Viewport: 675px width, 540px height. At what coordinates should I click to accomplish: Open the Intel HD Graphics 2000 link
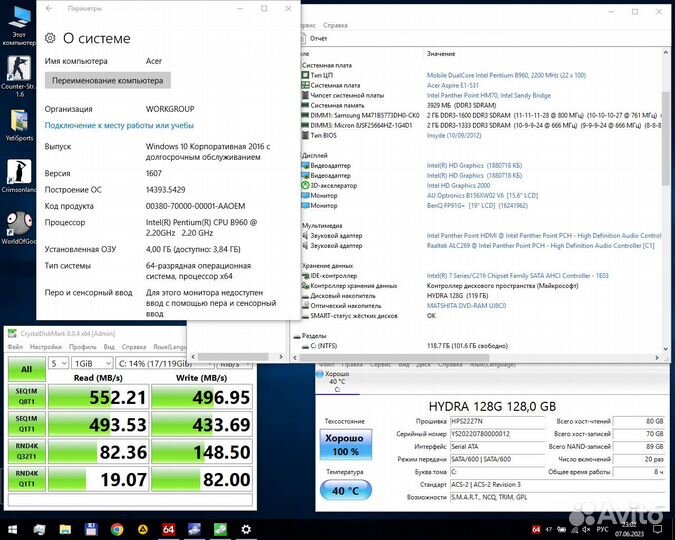point(458,186)
